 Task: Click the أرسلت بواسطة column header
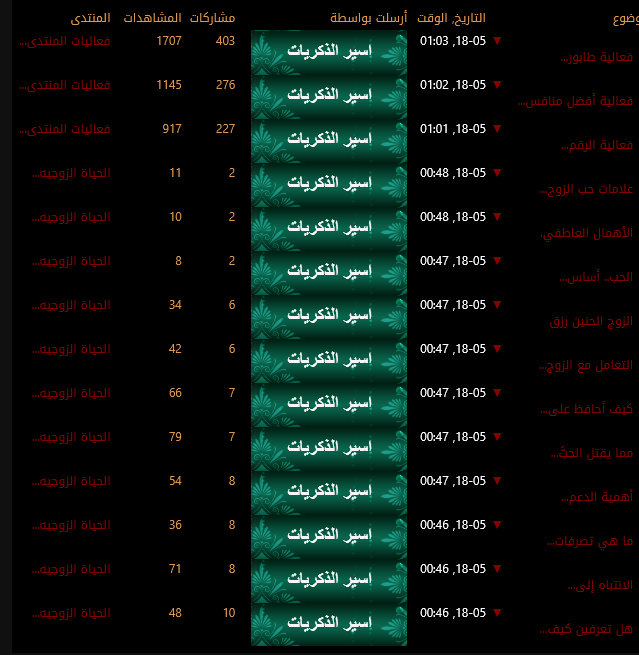(x=368, y=19)
